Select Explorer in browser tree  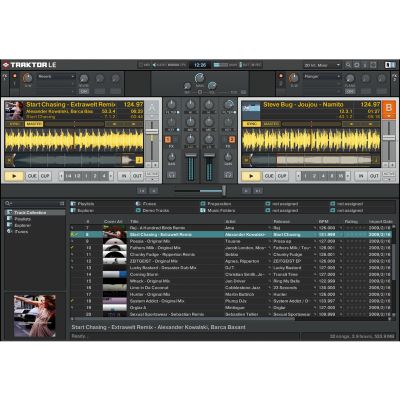tap(23, 225)
